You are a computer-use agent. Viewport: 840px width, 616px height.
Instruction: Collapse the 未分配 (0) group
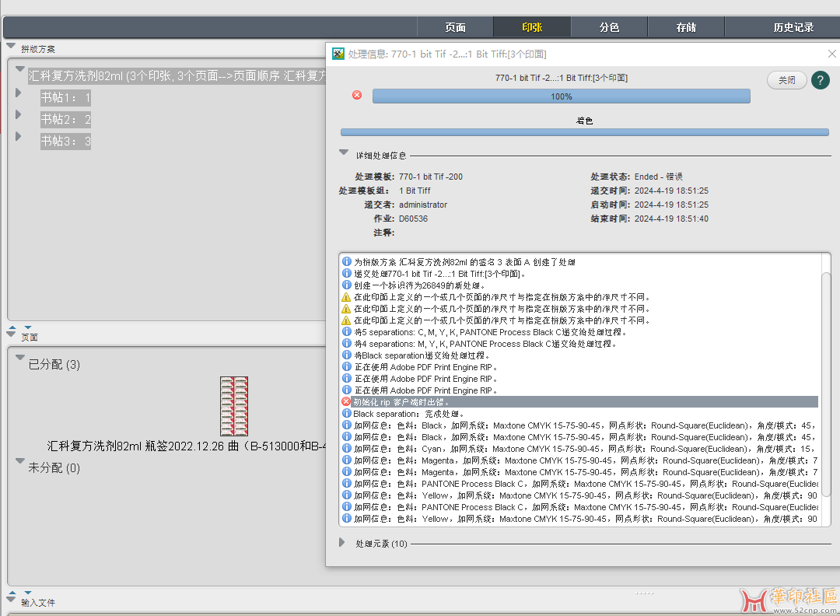click(x=20, y=460)
